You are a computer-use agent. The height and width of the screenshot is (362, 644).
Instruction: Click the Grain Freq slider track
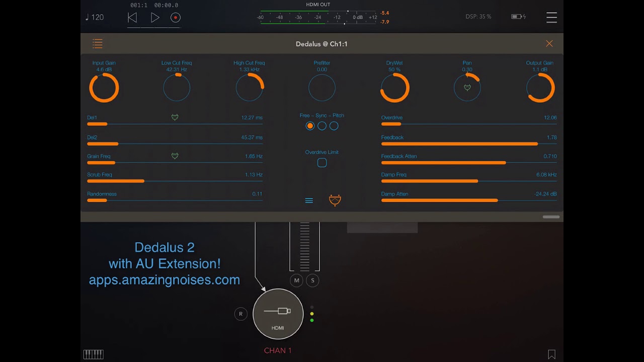coord(175,162)
